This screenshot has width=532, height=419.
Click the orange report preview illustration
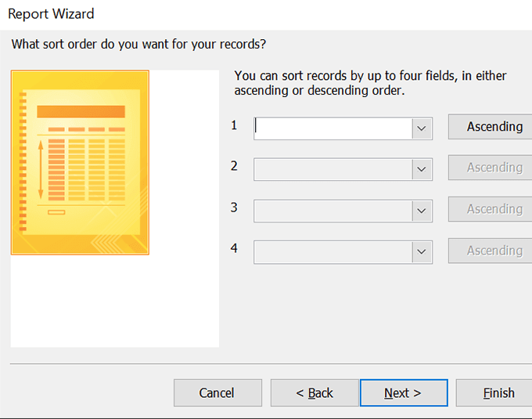pos(80,162)
